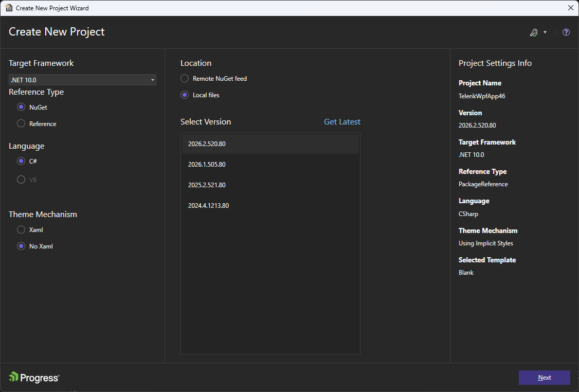Click the Blank selected template value
The width and height of the screenshot is (579, 392).
click(x=466, y=272)
